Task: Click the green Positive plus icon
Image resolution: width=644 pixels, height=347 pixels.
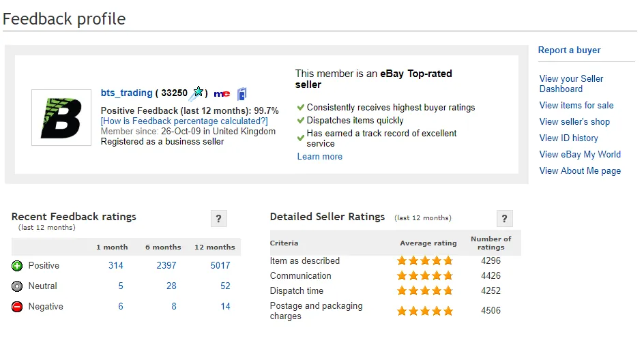Action: pos(17,266)
